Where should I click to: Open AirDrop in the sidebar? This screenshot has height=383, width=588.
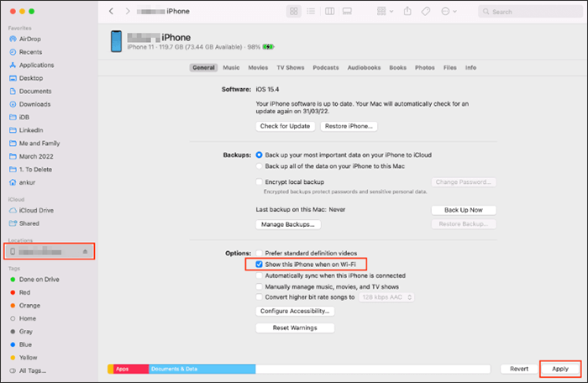[30, 39]
